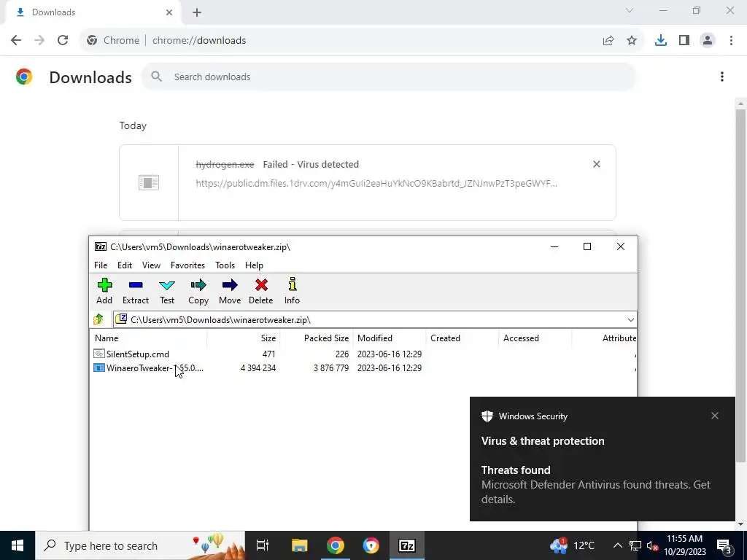Screen dimensions: 747x560
Task: Switch to Chrome in the taskbar
Action: coord(336,545)
